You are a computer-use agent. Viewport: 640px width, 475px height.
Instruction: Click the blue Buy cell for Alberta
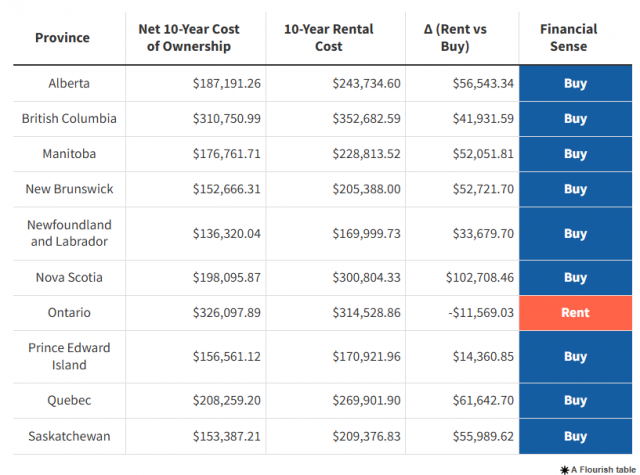coord(575,83)
